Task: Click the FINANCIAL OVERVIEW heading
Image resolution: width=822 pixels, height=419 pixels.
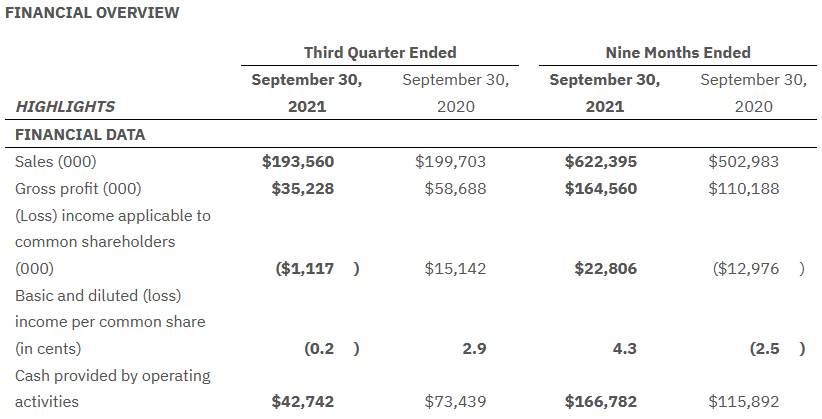Action: 92,13
